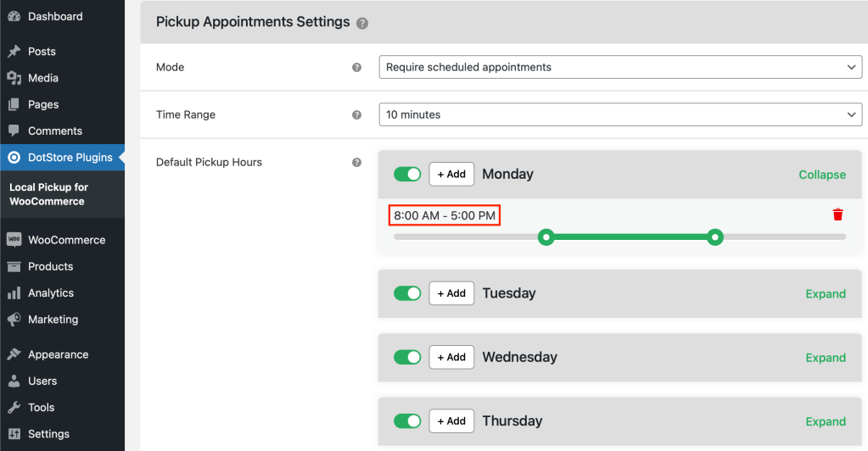Image resolution: width=868 pixels, height=451 pixels.
Task: Click the Marketing megaphone icon
Action: point(14,320)
